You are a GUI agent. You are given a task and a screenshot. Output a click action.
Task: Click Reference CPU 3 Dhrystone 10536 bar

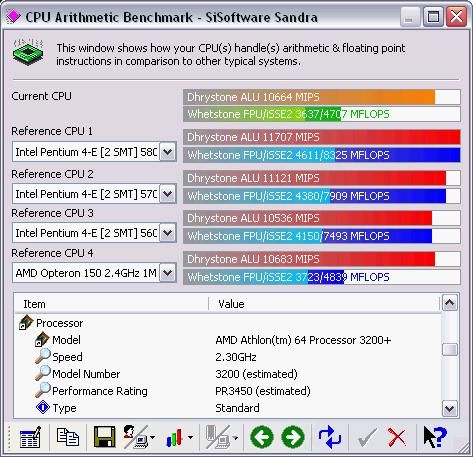point(322,218)
